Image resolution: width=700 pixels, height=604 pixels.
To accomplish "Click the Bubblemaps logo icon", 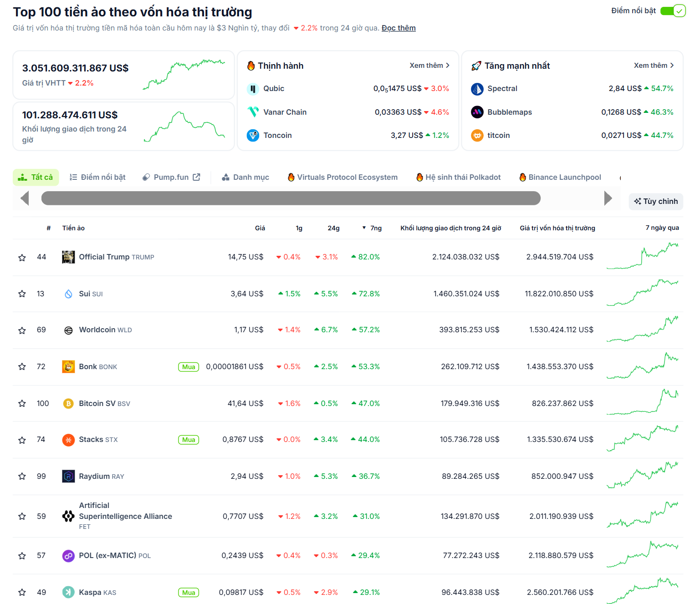I will 477,112.
